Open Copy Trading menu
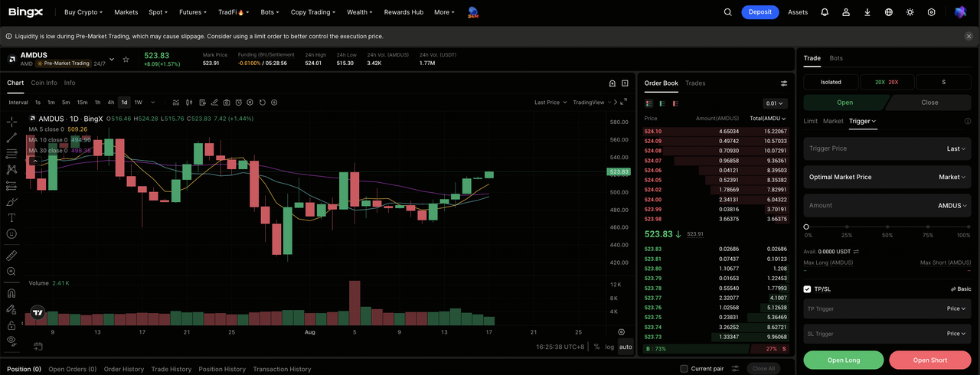Viewport: 980px width, 375px height. 314,12
